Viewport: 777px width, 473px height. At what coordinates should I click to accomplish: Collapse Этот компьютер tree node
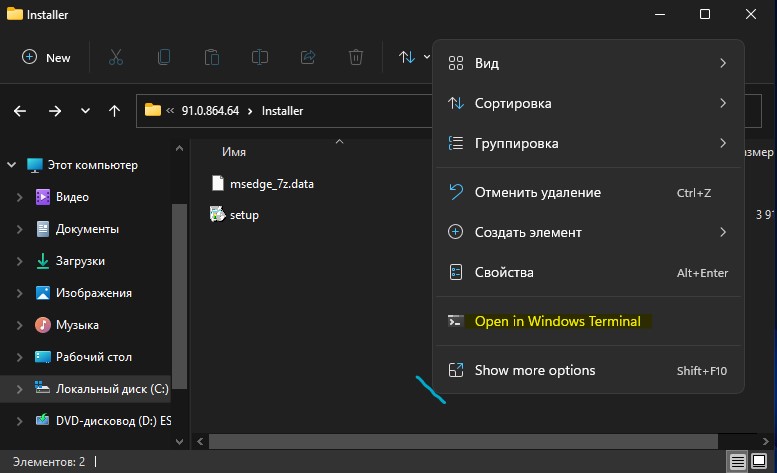click(11, 164)
